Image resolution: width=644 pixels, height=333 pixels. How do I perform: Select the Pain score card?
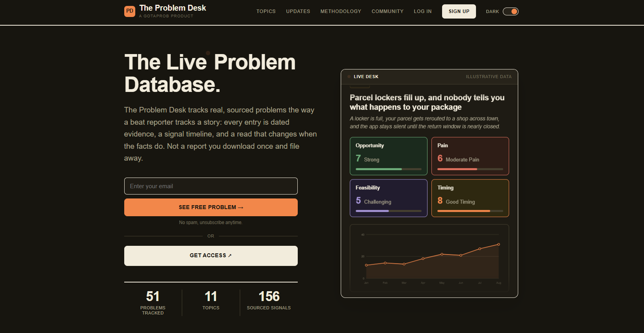point(470,156)
